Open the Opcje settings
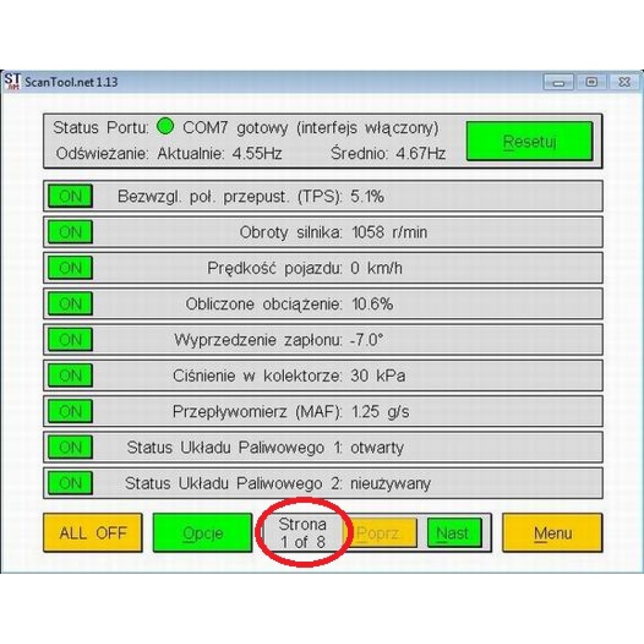The height and width of the screenshot is (644, 644). click(x=203, y=533)
